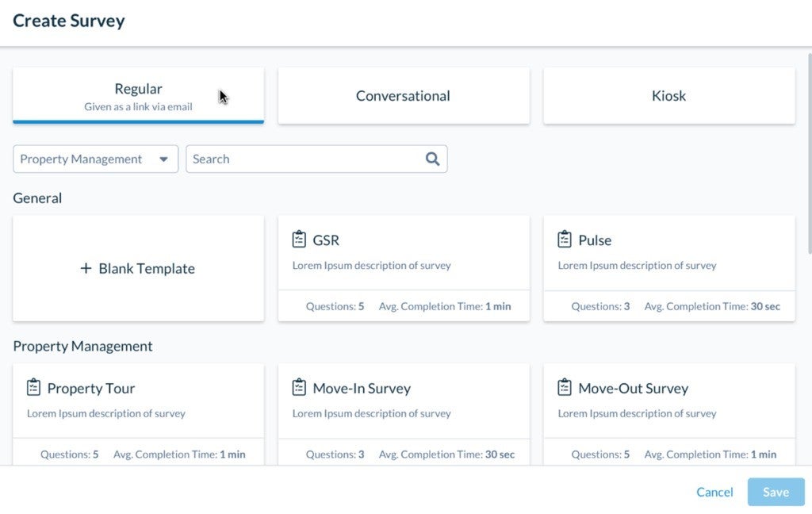The width and height of the screenshot is (812, 514).
Task: Expand the General section header
Action: tap(37, 198)
